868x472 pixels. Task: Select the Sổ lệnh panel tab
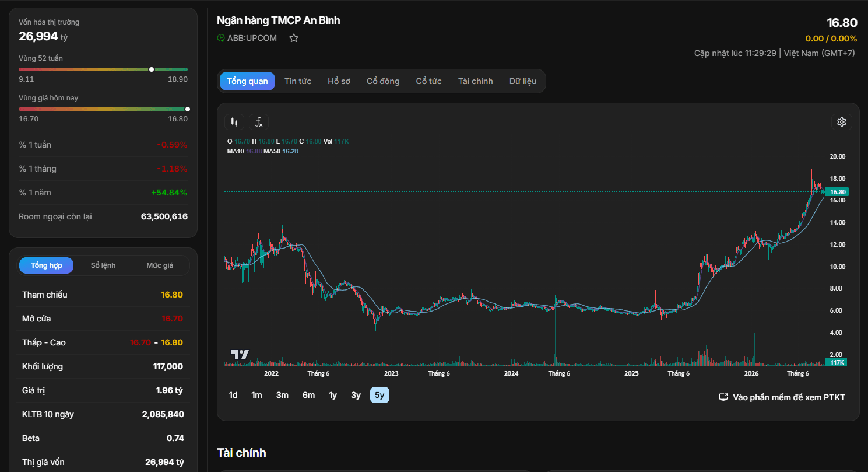pyautogui.click(x=103, y=265)
